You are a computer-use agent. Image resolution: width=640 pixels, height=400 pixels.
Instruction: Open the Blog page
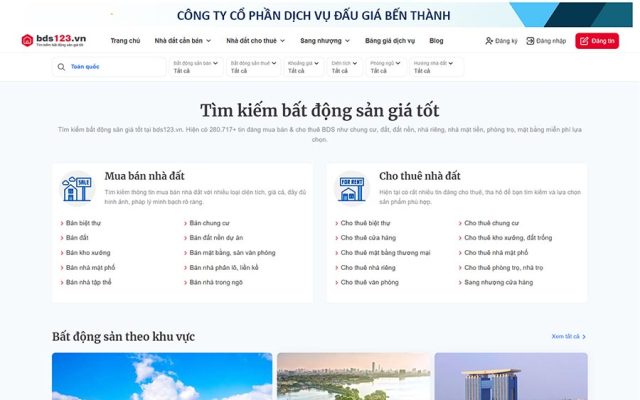(436, 41)
